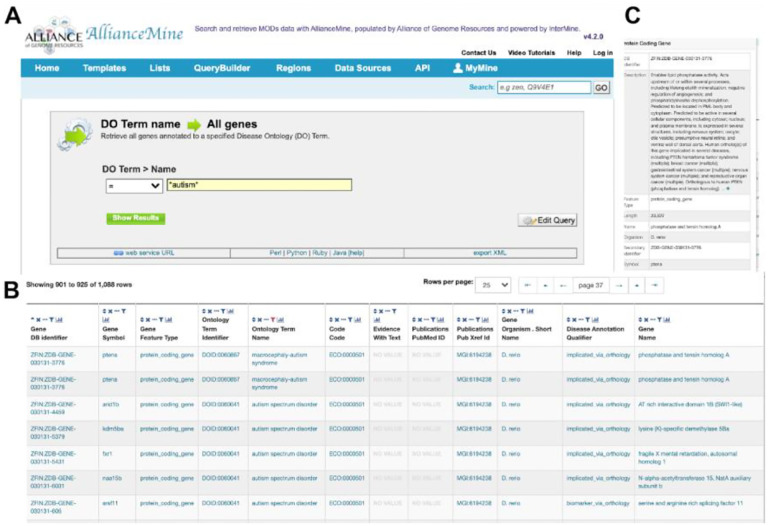Hide the Publications PubMed ID column
This screenshot has height=526, width=768.
426,320
